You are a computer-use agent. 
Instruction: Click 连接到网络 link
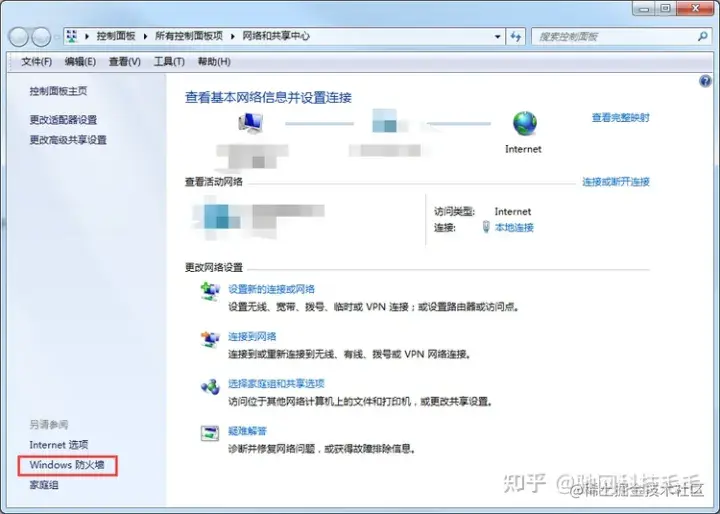(252, 336)
